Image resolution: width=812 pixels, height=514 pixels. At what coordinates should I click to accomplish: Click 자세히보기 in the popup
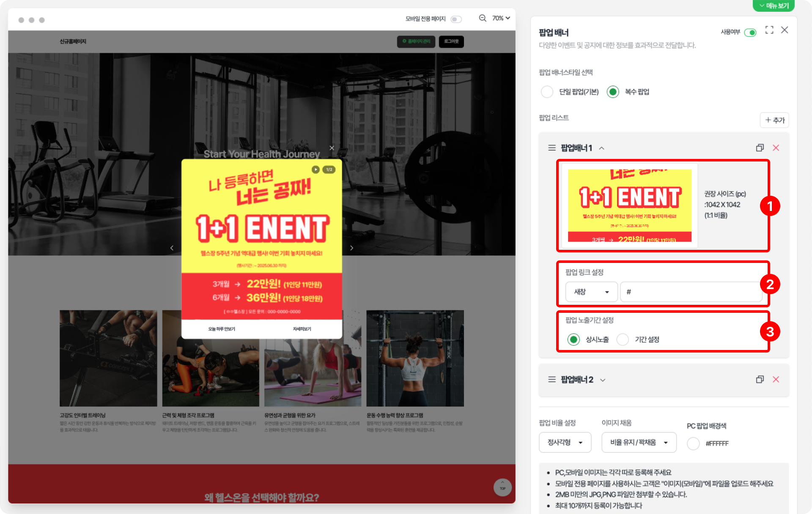coord(302,329)
